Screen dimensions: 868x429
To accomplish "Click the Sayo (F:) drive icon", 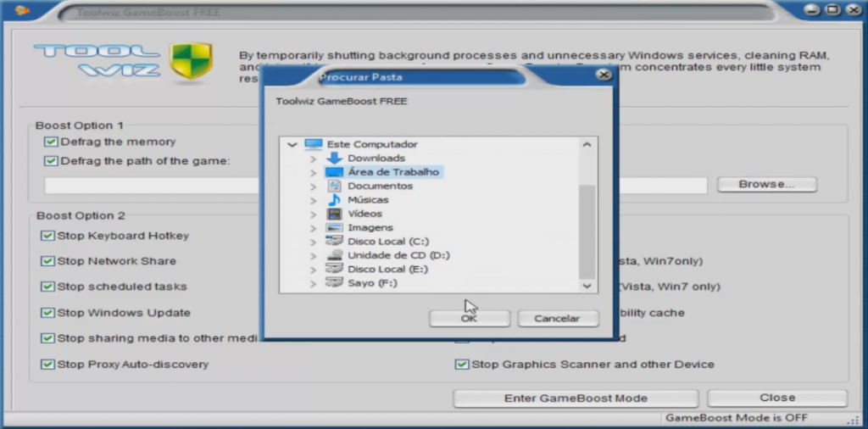I will click(x=334, y=283).
